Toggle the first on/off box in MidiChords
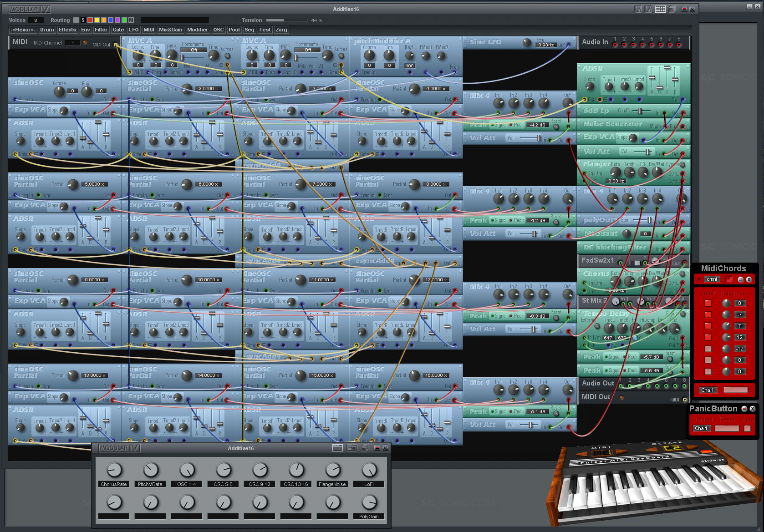This screenshot has width=764, height=532. [708, 303]
